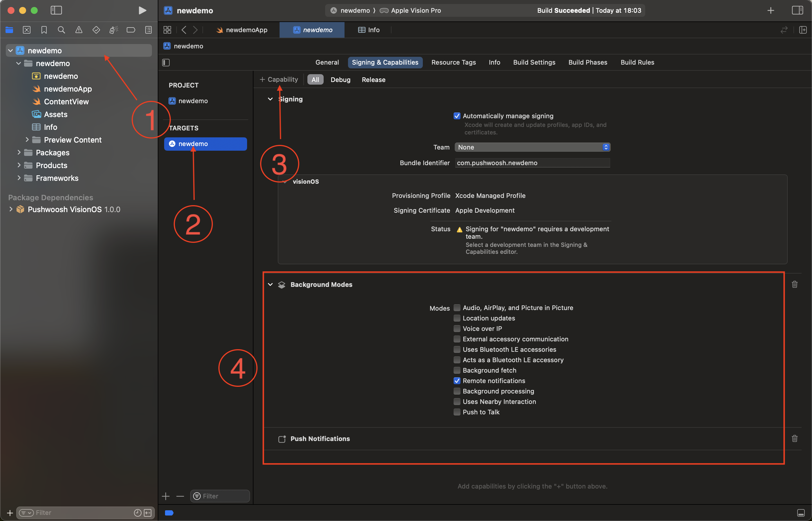Image resolution: width=812 pixels, height=521 pixels.
Task: Uncheck Remote notifications mode
Action: pyautogui.click(x=457, y=380)
